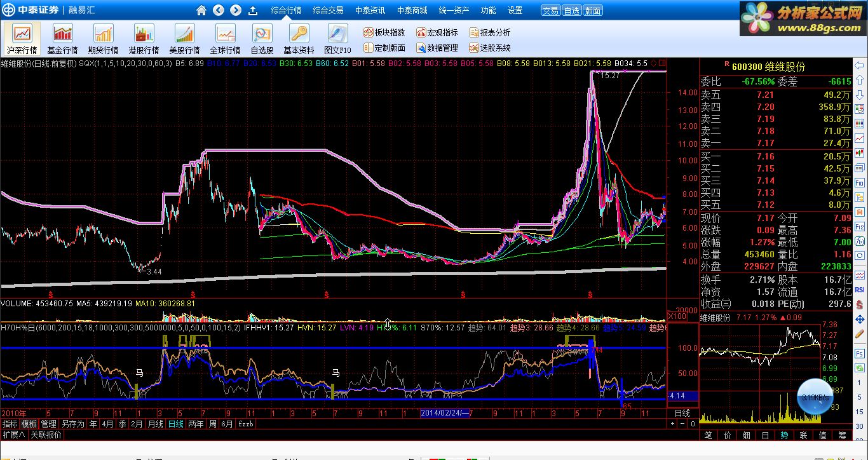Image resolution: width=868 pixels, height=460 pixels.
Task: Open 统一资产 menu
Action: (454, 10)
